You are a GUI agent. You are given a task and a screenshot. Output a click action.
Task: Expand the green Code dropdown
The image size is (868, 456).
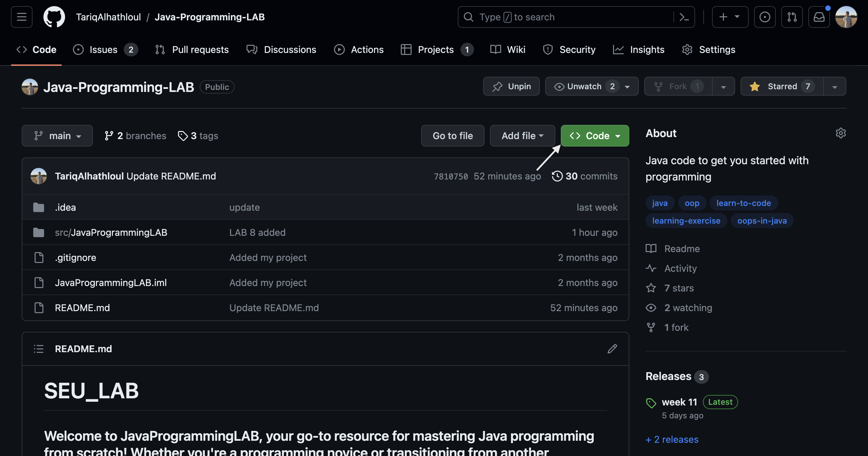595,136
